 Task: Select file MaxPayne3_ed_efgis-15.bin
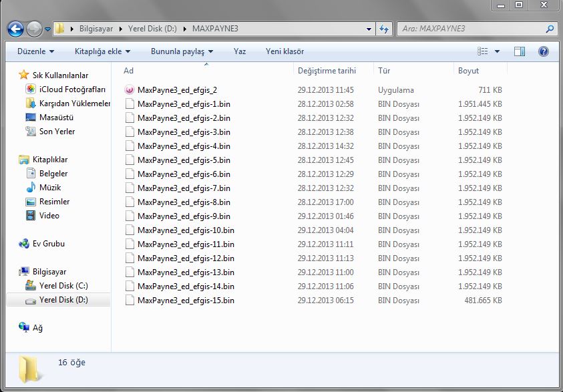[186, 300]
